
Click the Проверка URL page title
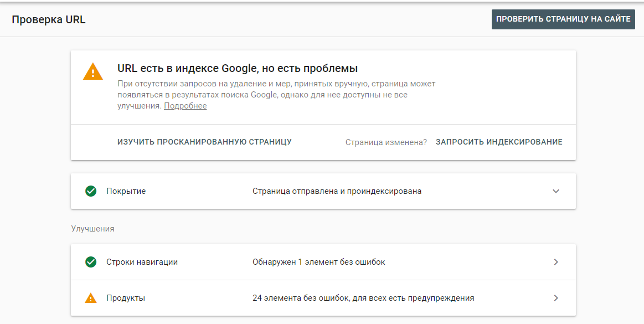click(49, 20)
